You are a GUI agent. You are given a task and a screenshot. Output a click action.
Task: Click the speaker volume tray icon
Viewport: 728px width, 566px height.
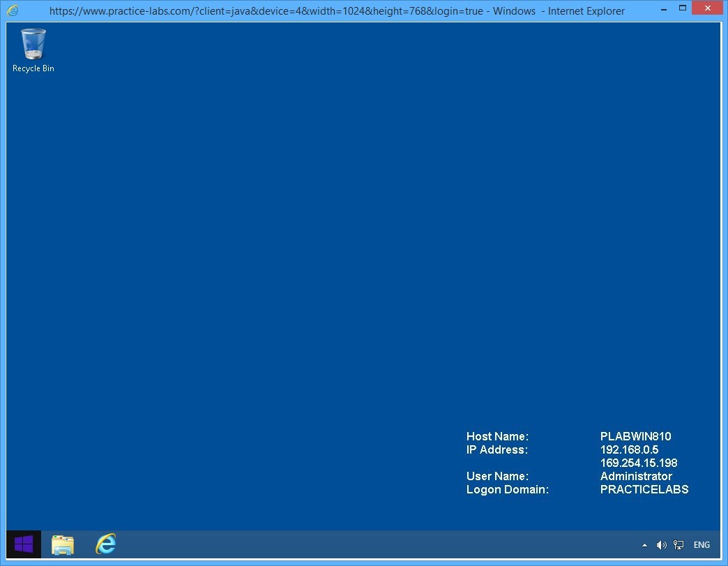pyautogui.click(x=661, y=545)
